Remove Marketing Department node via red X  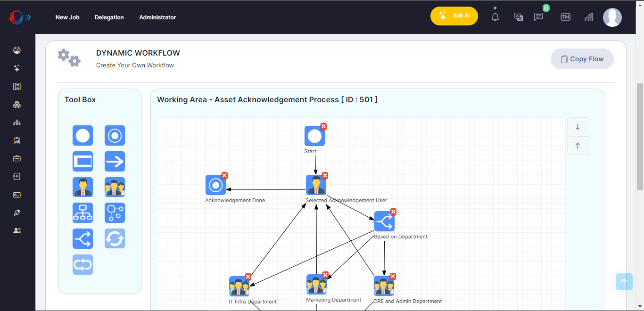(325, 275)
